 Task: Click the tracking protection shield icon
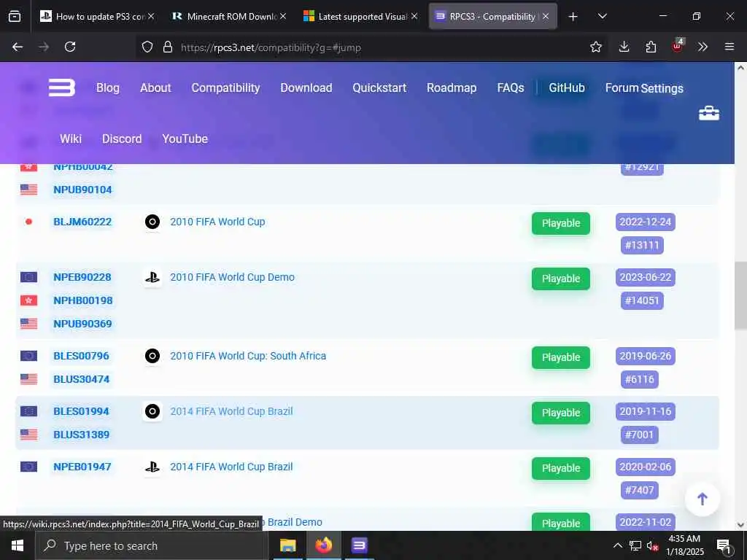coord(147,47)
